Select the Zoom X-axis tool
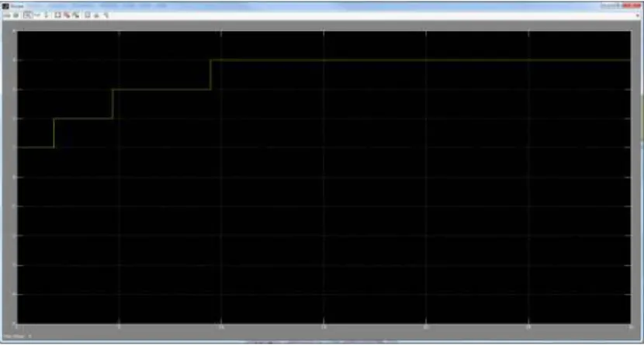The width and height of the screenshot is (644, 345). click(37, 16)
